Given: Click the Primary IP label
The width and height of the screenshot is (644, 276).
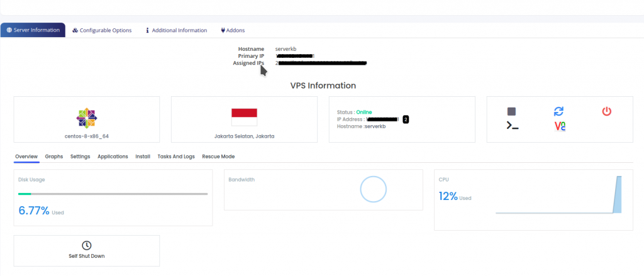Looking at the screenshot, I should click(x=251, y=56).
